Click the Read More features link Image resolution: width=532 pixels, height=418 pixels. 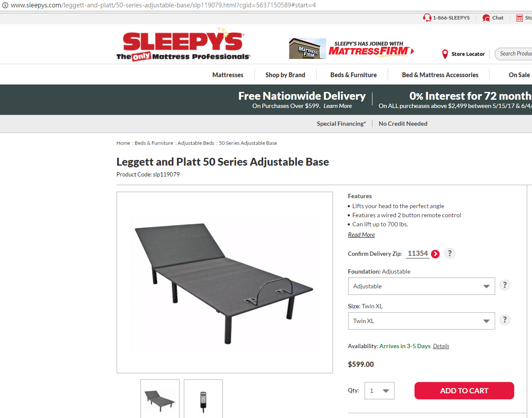(361, 235)
